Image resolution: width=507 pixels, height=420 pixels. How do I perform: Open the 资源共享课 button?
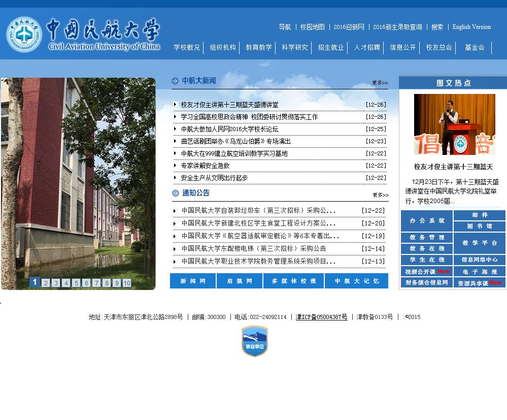480,283
